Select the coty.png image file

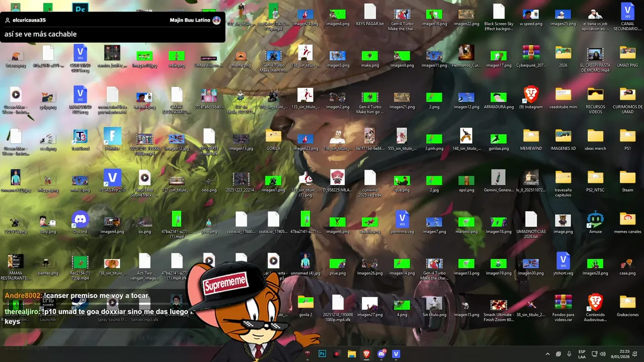pyautogui.click(x=48, y=222)
